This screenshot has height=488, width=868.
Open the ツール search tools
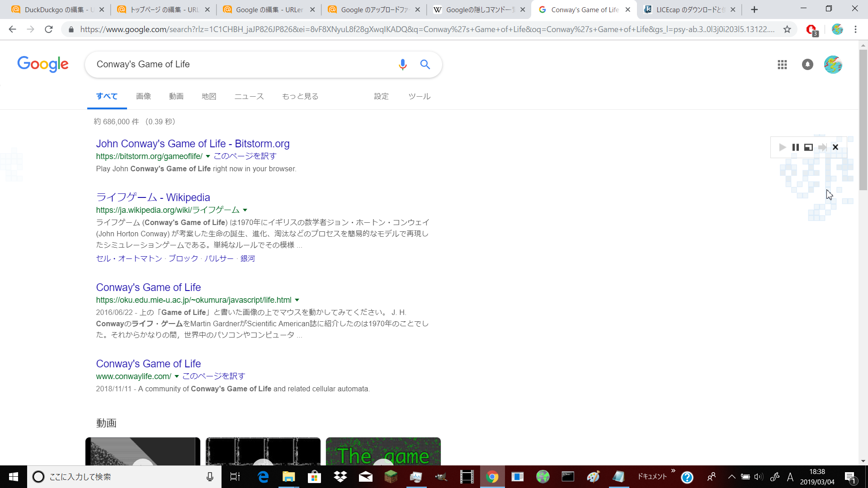pos(420,96)
